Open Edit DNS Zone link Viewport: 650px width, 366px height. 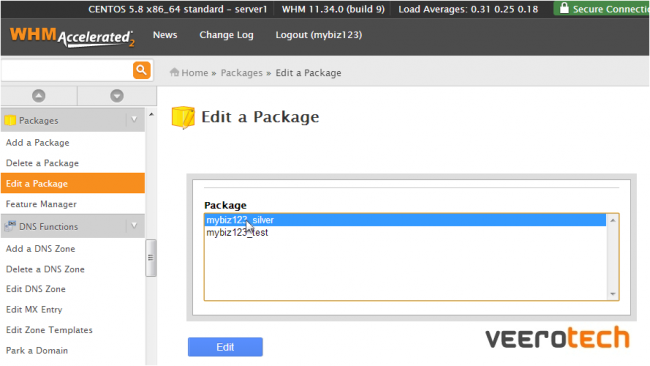coord(36,289)
